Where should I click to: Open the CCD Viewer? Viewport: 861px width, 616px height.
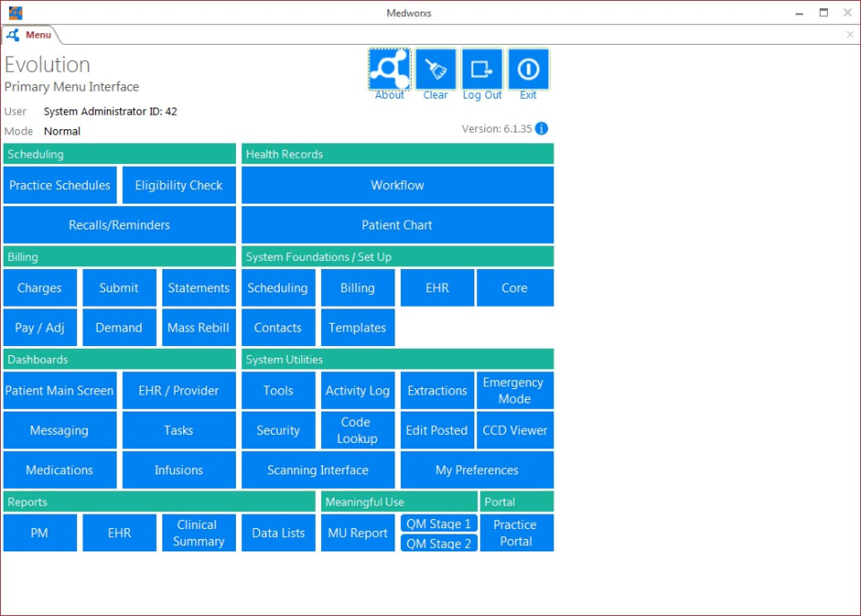(x=514, y=429)
